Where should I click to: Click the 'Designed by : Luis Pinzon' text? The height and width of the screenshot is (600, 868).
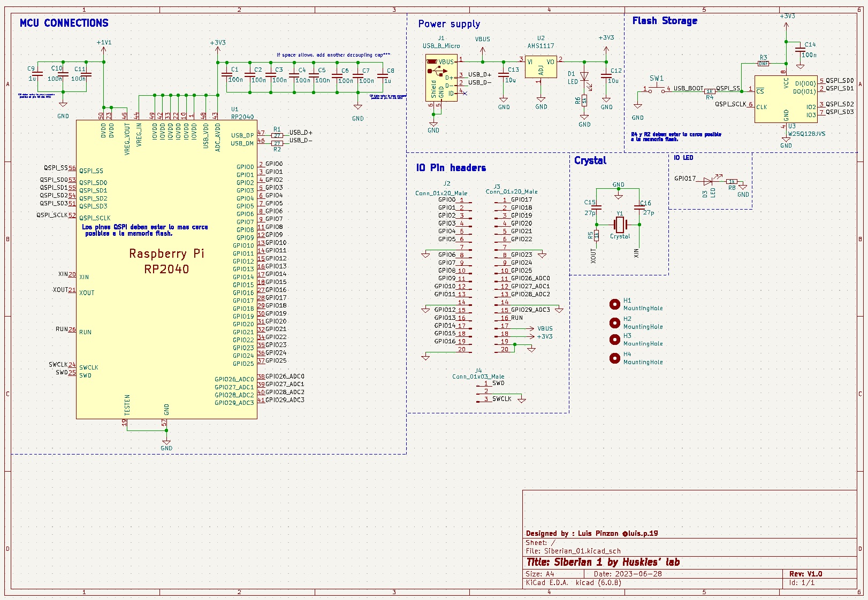point(572,533)
